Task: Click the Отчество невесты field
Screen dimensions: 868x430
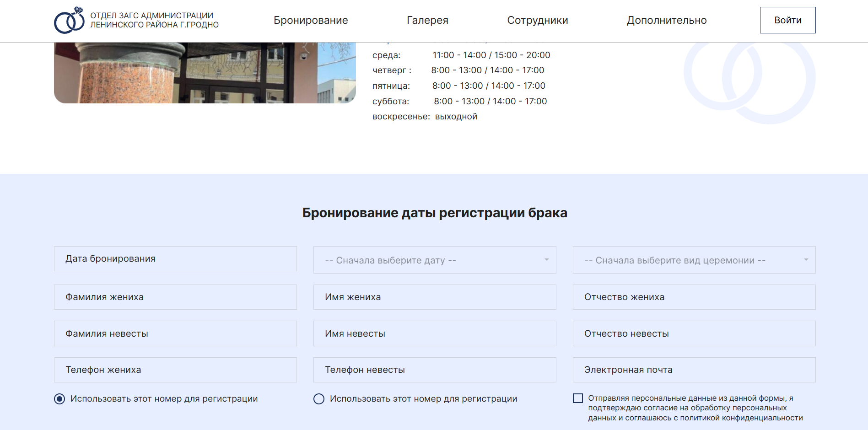Action: (694, 333)
